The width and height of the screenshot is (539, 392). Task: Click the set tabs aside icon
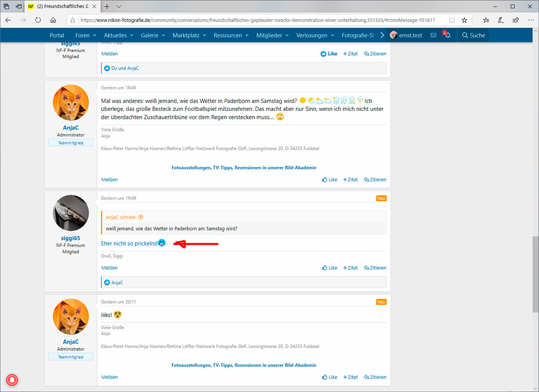(x=18, y=7)
